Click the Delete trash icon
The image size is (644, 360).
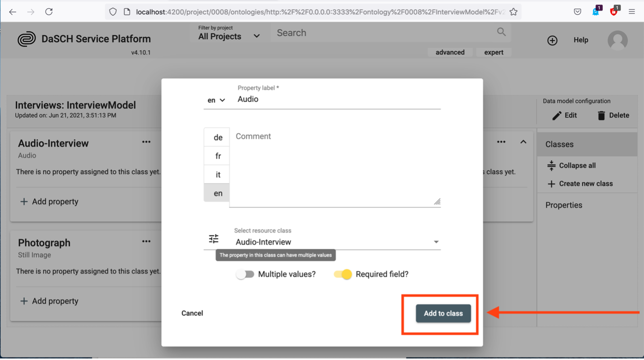(601, 116)
